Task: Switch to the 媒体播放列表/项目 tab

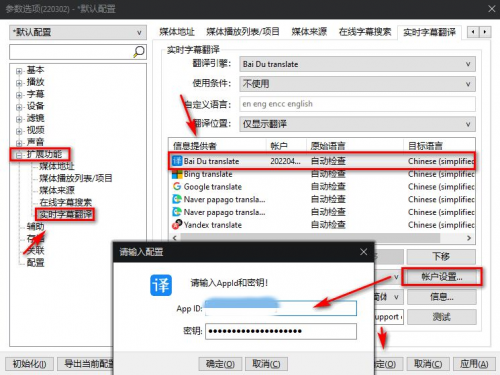Action: pyautogui.click(x=243, y=32)
